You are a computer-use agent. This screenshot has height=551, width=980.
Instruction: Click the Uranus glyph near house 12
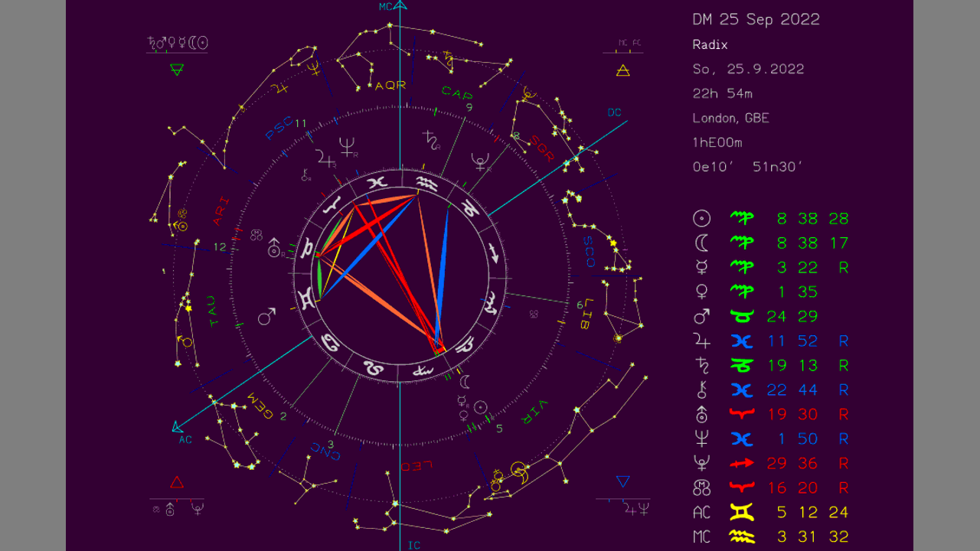[x=274, y=248]
